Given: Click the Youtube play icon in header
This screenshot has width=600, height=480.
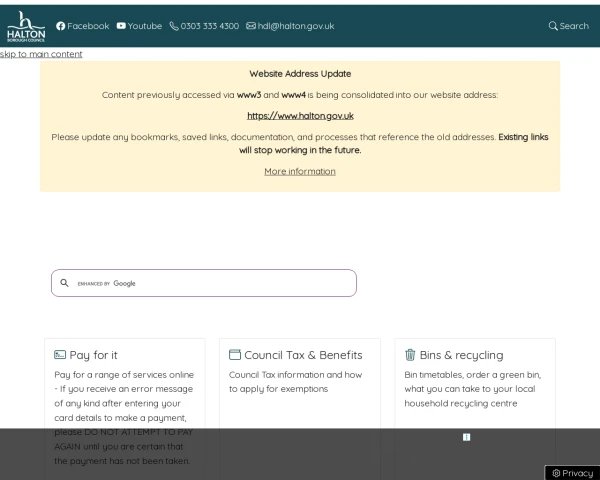Looking at the screenshot, I should [x=121, y=26].
